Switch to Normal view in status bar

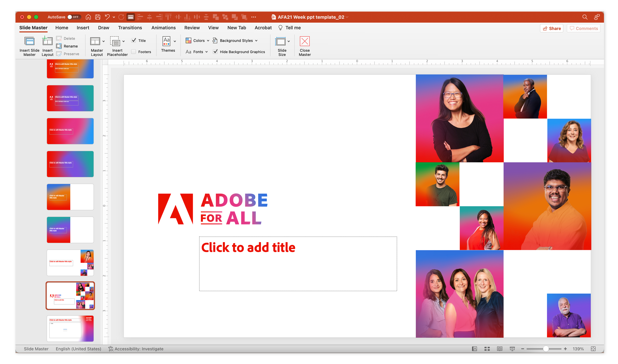click(x=474, y=349)
